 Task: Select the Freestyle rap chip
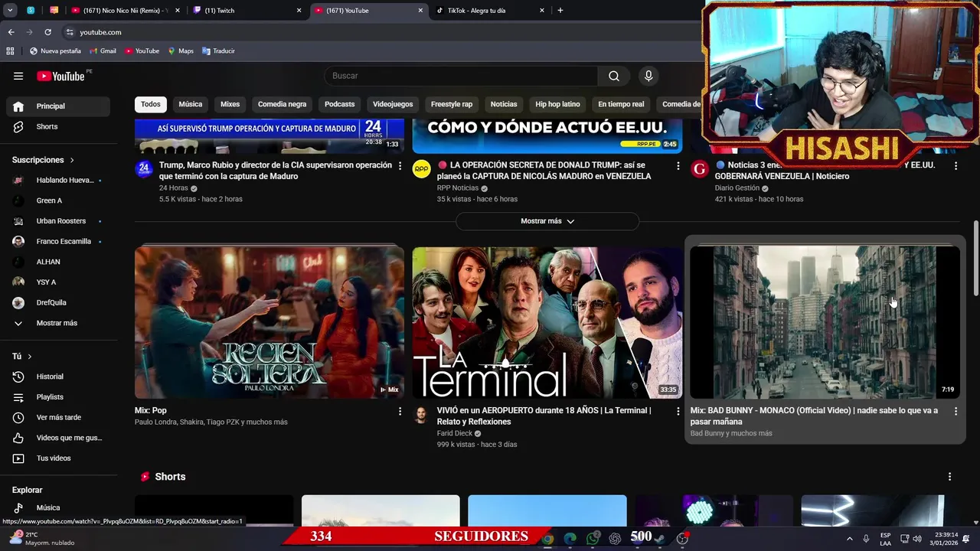click(x=452, y=104)
